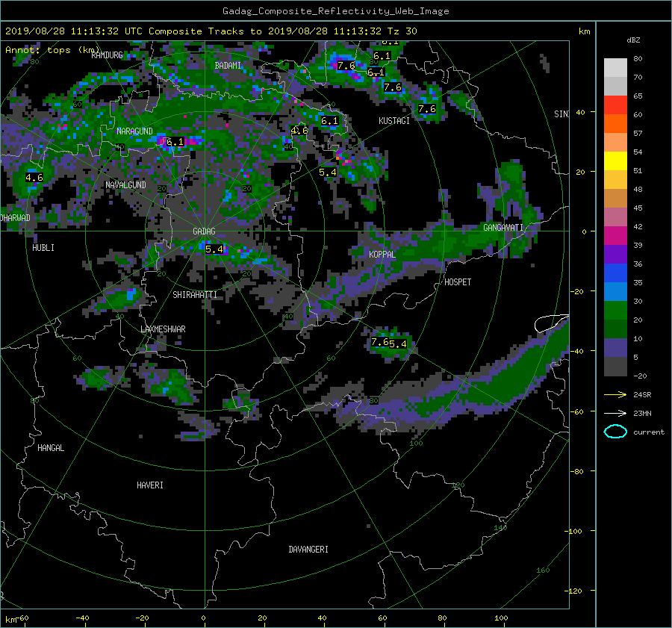
Task: Click the KUSTAGI town label
Action: point(393,121)
